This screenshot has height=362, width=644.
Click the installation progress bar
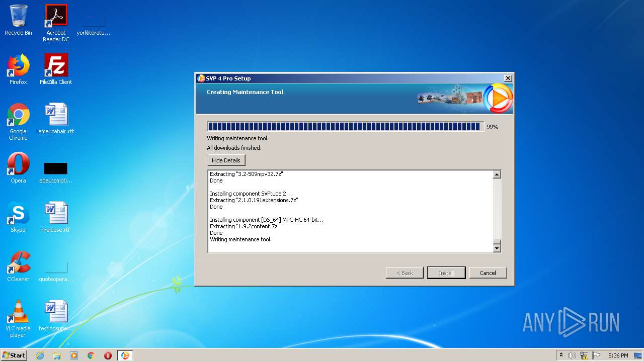(346, 126)
